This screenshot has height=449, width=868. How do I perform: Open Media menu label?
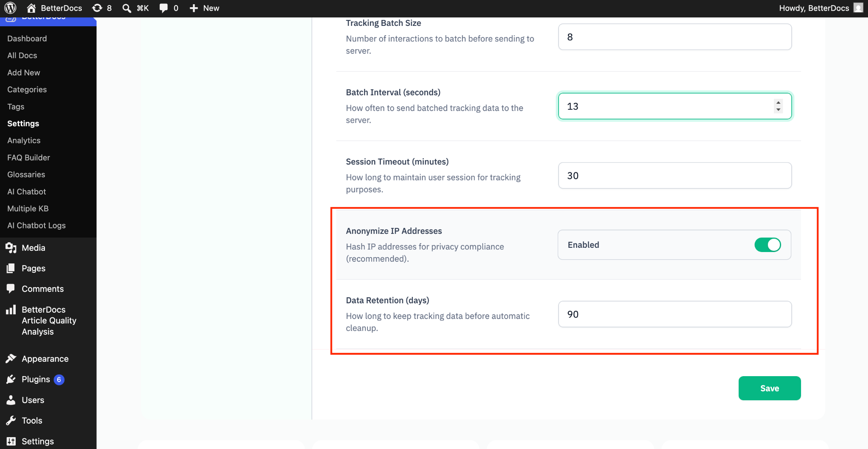click(x=33, y=248)
